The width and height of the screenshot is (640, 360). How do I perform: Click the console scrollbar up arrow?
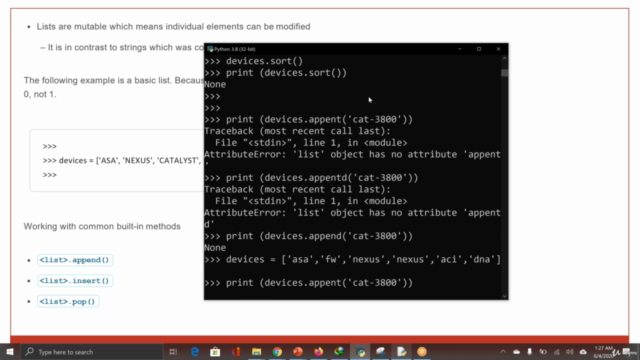[x=504, y=59]
